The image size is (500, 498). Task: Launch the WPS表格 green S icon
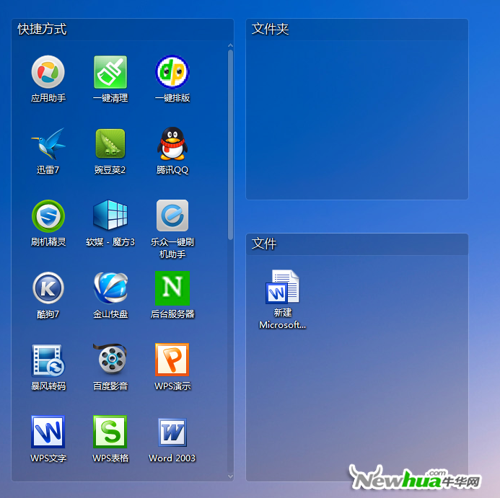(x=110, y=432)
